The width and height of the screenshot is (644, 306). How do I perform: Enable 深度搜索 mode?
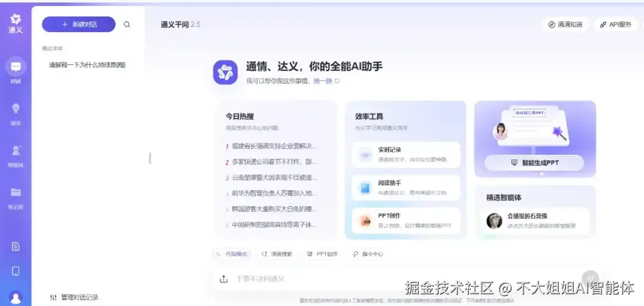tap(277, 254)
